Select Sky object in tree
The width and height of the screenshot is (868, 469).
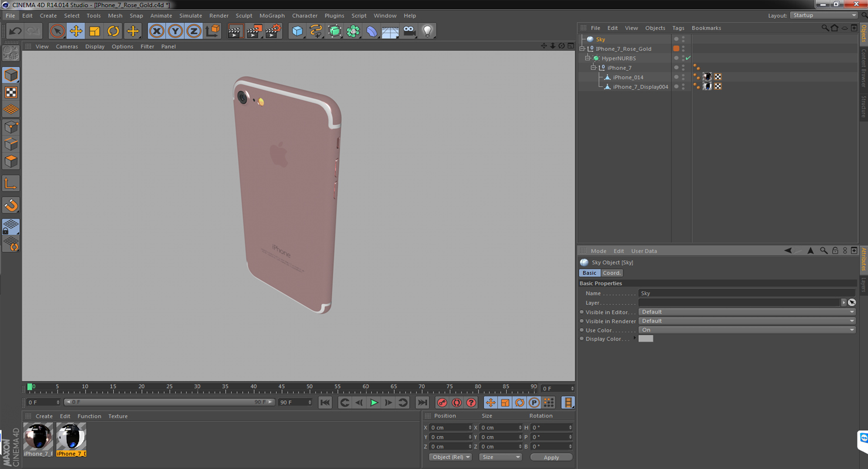tap(601, 39)
